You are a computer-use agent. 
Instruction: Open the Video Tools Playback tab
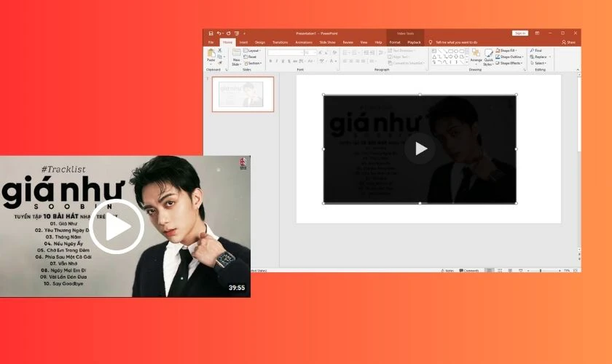pos(414,42)
